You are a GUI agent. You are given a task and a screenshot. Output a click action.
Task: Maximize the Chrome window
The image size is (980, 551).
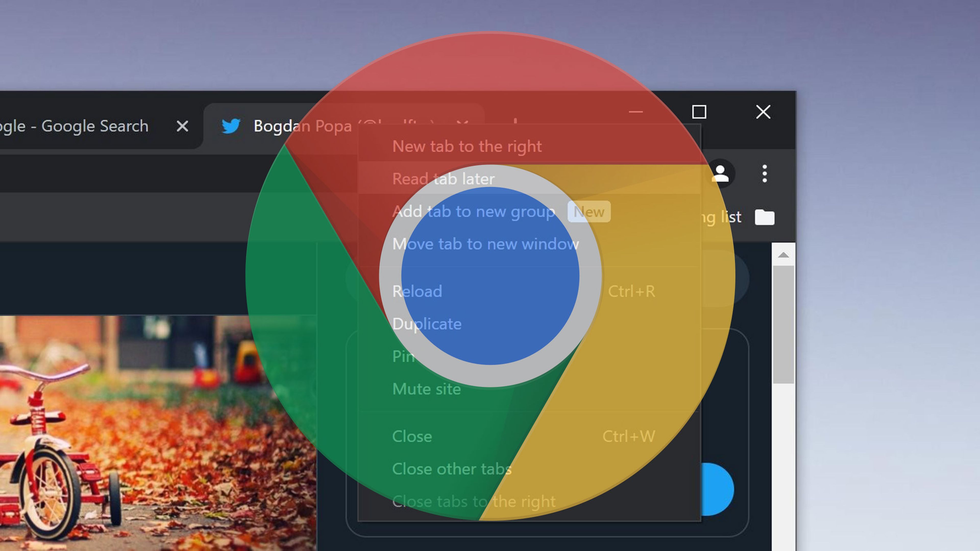(699, 112)
